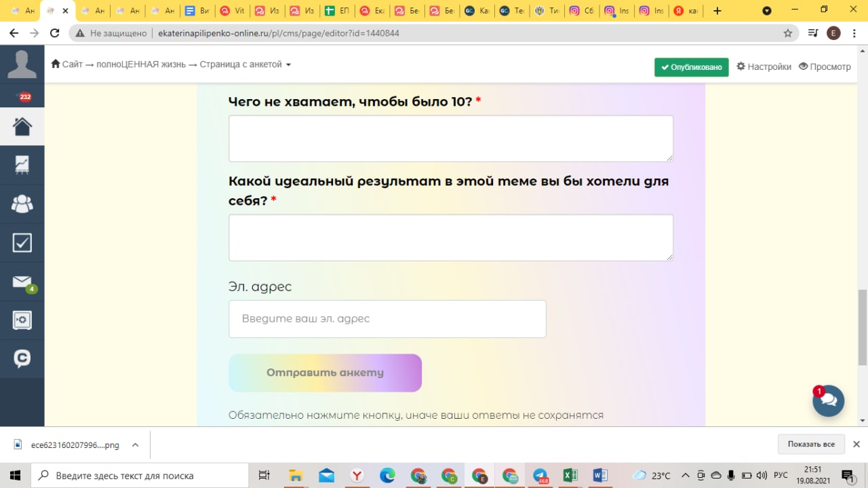
Task: Switch to the green 'ЕП' tab
Action: pyautogui.click(x=337, y=11)
